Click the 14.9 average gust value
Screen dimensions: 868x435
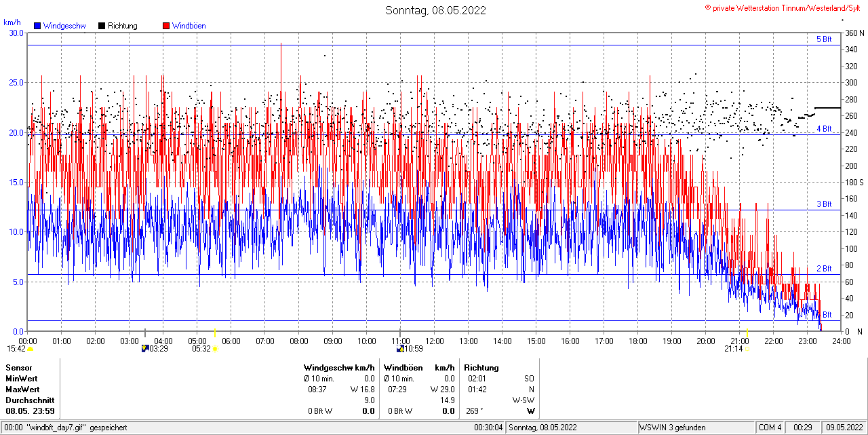click(448, 400)
